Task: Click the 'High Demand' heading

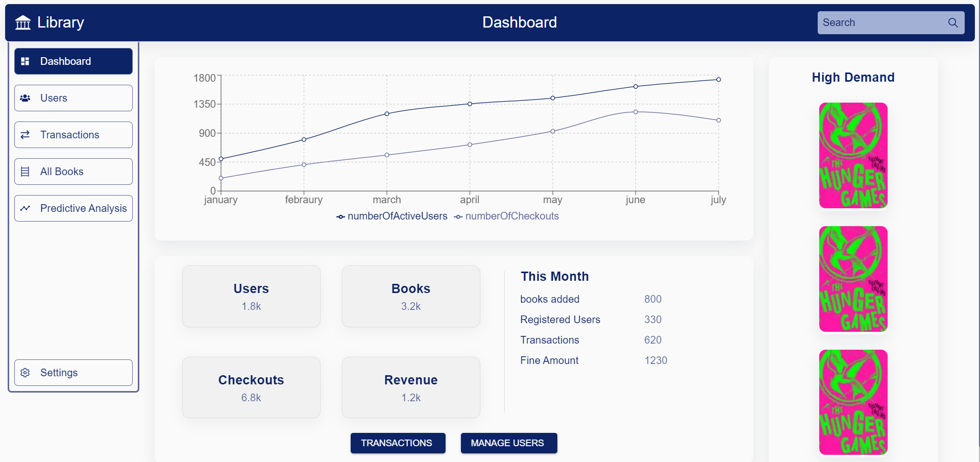Action: (853, 77)
